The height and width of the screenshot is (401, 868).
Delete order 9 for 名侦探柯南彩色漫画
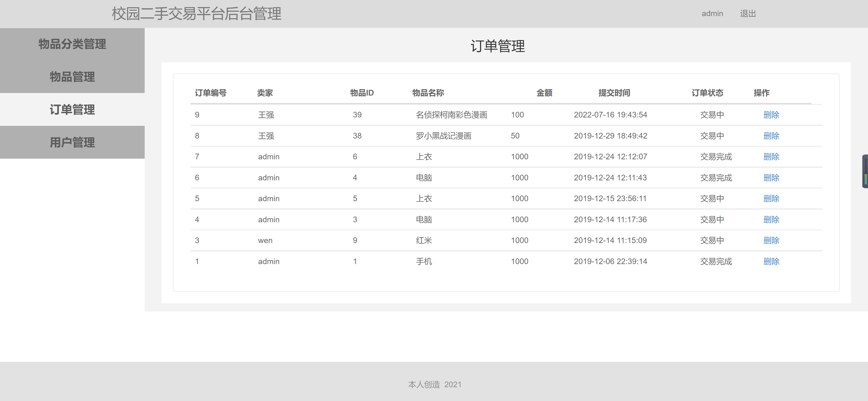(x=771, y=115)
